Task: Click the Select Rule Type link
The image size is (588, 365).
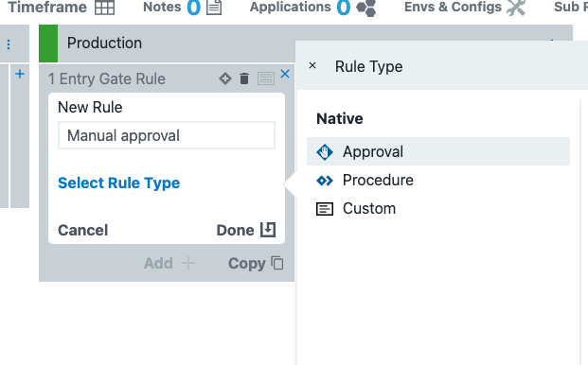Action: [119, 182]
